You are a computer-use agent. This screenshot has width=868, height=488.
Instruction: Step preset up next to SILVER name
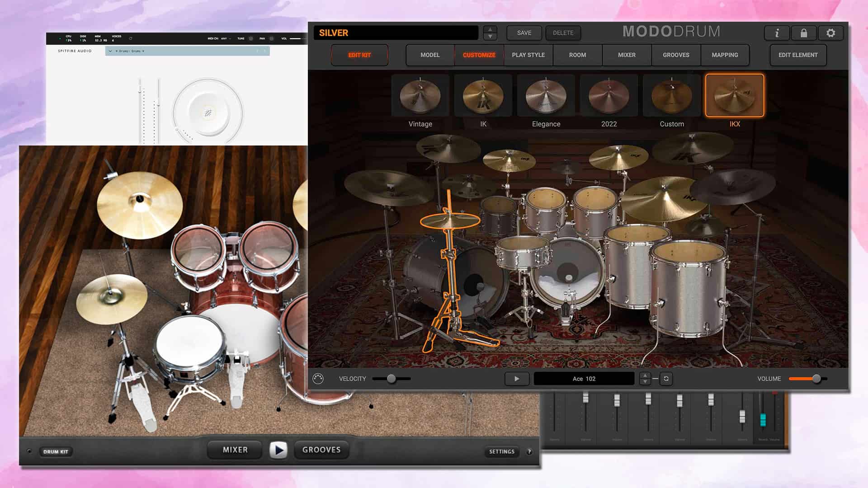(490, 29)
